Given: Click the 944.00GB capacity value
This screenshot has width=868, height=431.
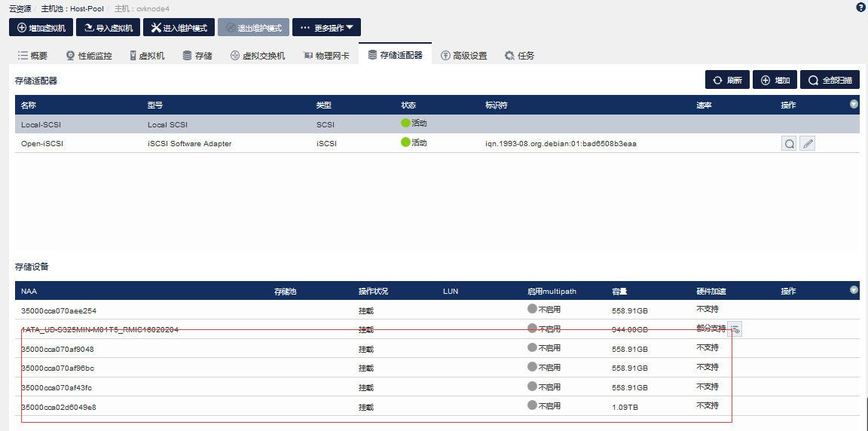Looking at the screenshot, I should [630, 330].
